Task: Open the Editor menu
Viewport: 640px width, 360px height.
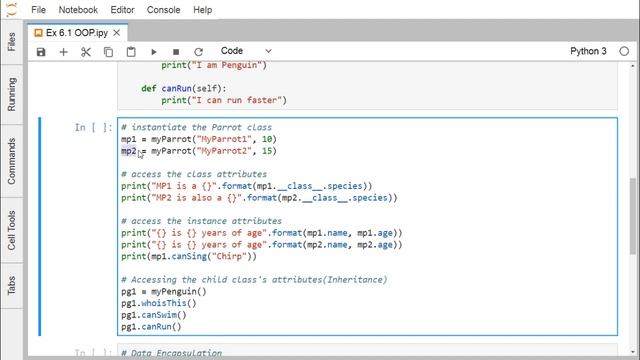Action: point(122,10)
